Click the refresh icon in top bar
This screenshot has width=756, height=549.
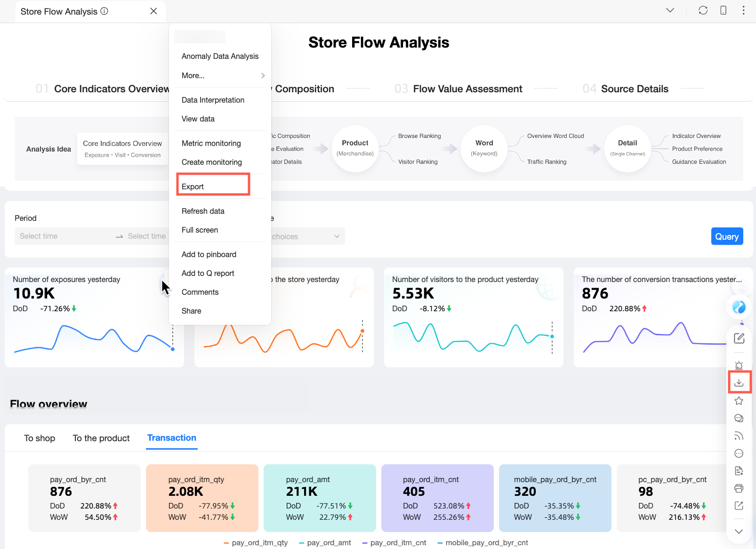click(x=703, y=10)
